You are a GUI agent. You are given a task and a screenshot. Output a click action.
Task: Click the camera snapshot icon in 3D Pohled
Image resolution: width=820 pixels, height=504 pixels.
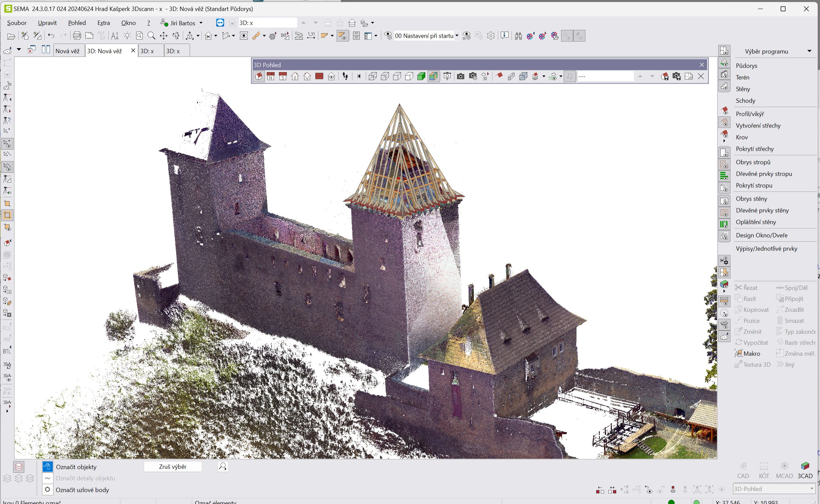[460, 77]
